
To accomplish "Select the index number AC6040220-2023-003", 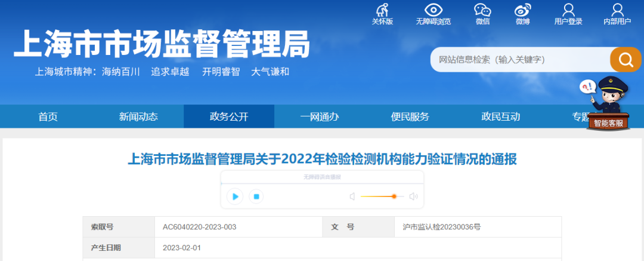I will point(199,227).
